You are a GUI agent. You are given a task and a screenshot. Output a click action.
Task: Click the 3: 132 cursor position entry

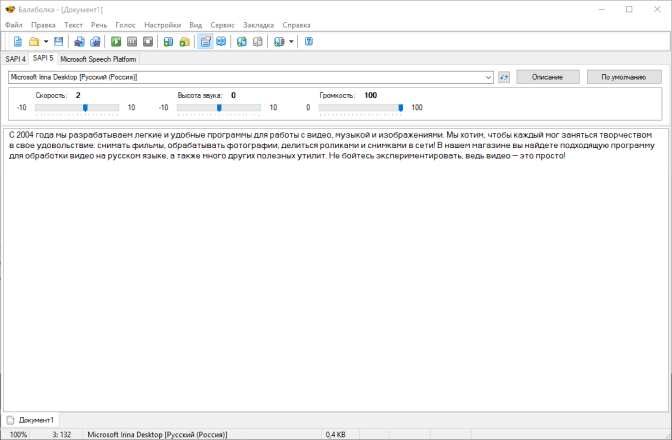click(62, 434)
